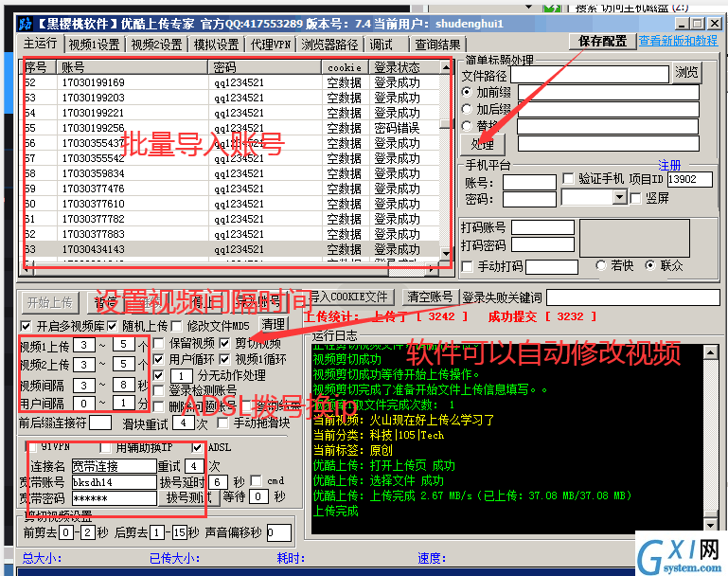Open the 视频1设置 tab
The height and width of the screenshot is (576, 728).
95,45
